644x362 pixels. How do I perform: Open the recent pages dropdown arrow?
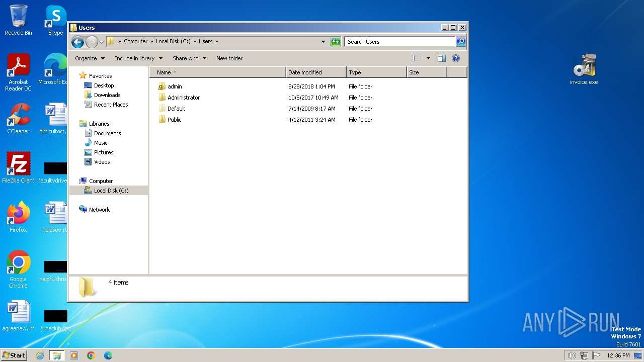(x=102, y=42)
